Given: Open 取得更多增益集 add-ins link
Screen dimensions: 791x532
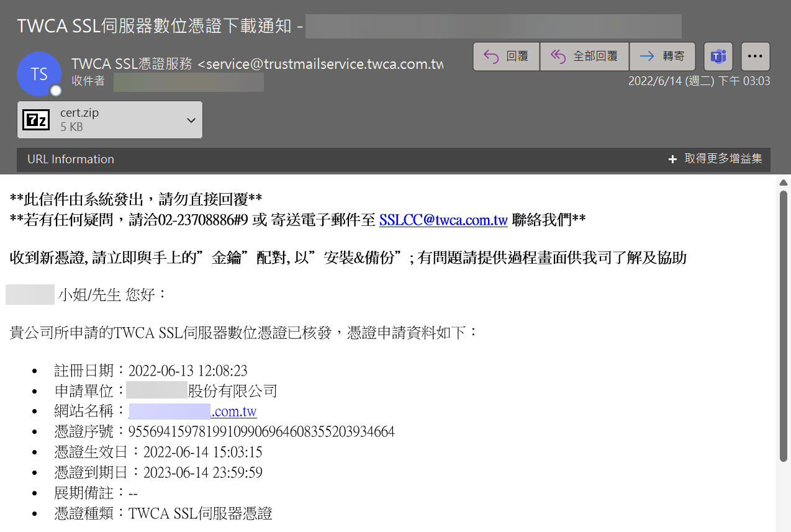Looking at the screenshot, I should (723, 159).
